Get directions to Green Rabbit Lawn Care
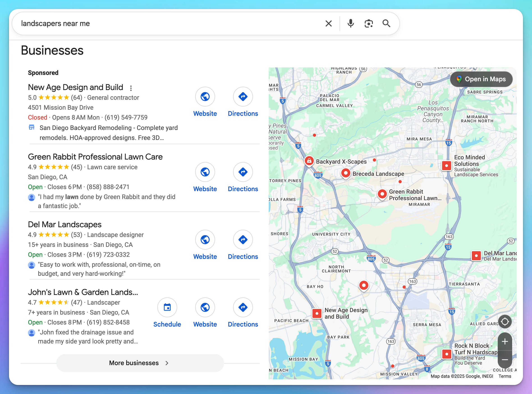Screen dimensions: 532x394 (x=243, y=172)
